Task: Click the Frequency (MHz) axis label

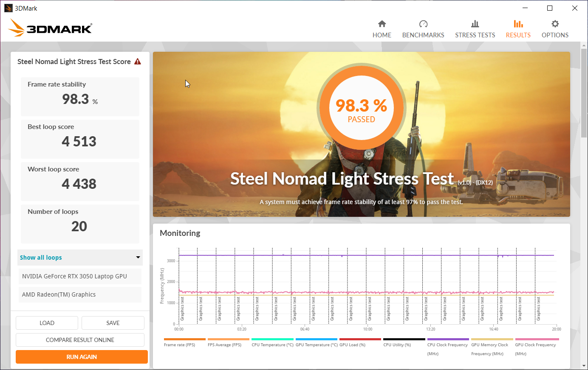Action: tap(162, 286)
